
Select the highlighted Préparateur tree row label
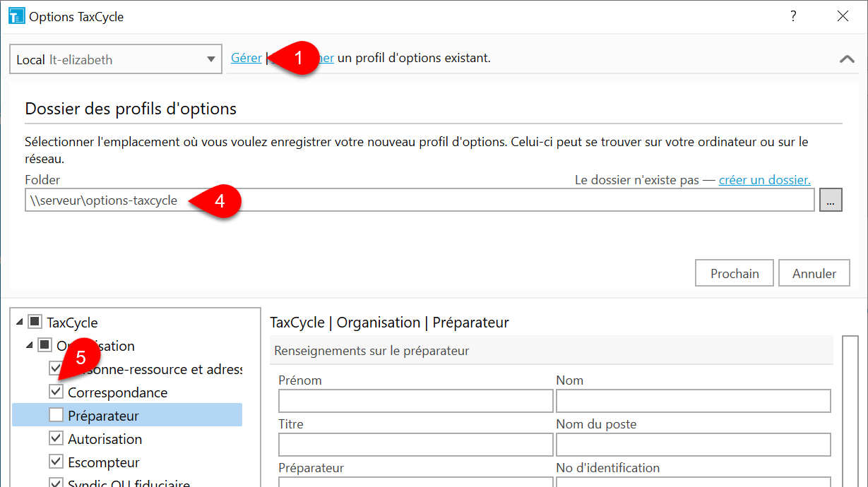[x=103, y=416]
